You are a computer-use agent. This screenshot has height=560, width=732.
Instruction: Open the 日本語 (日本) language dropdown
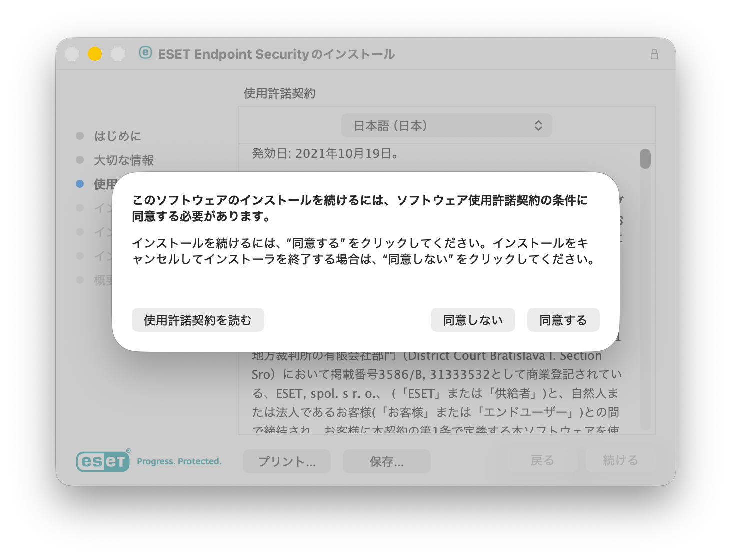pyautogui.click(x=446, y=126)
